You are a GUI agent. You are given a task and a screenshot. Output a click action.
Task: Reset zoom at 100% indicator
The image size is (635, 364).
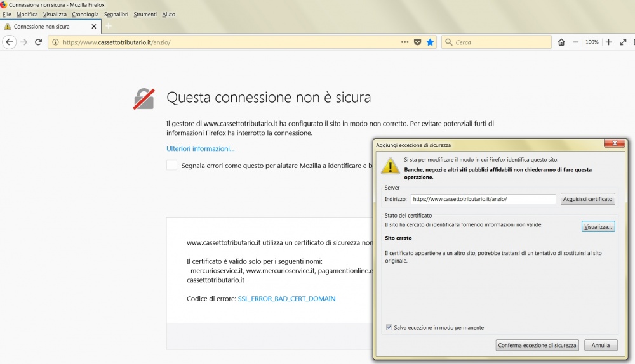tap(592, 42)
